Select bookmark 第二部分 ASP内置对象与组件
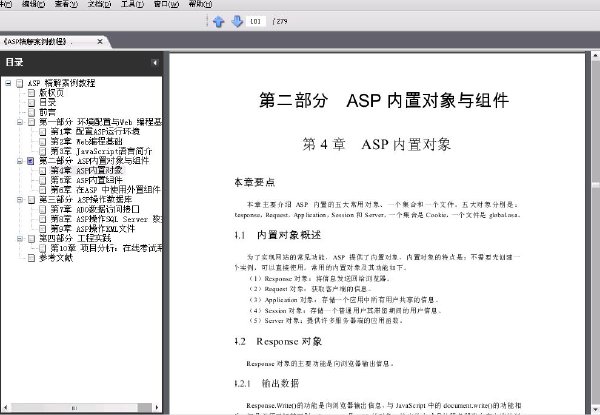The image size is (600, 415). [x=94, y=161]
